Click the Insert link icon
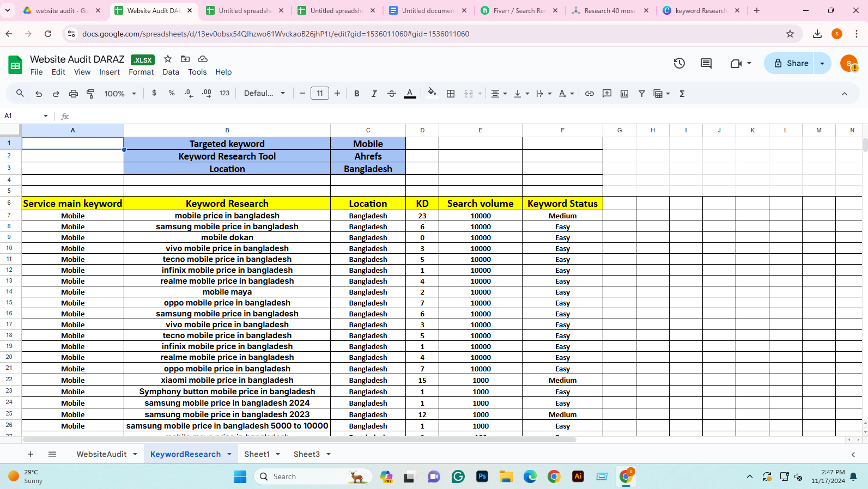Viewport: 868px width, 489px height. [589, 94]
